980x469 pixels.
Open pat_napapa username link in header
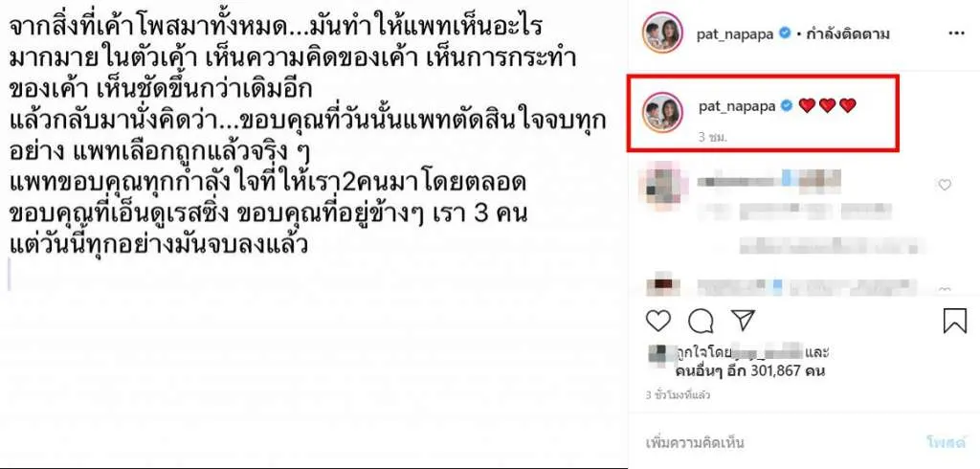click(736, 33)
